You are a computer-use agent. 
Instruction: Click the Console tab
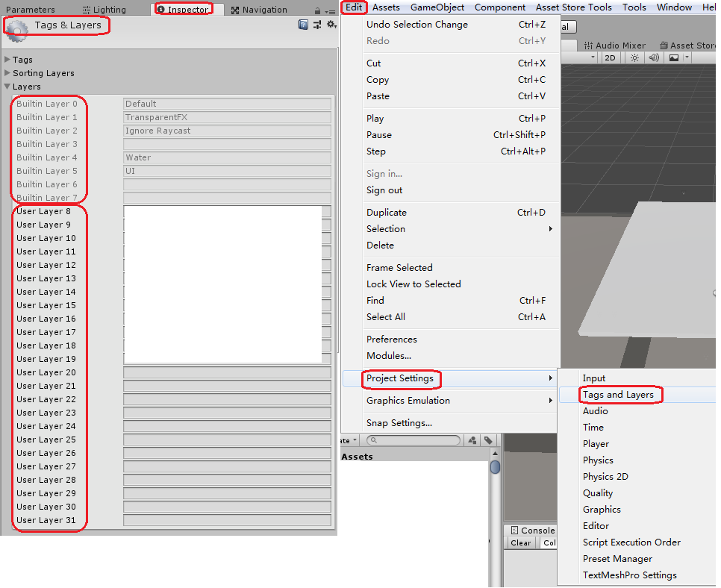(532, 530)
